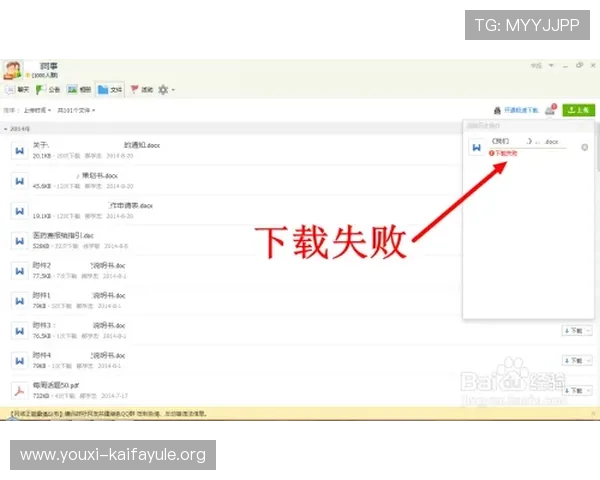
Task: Expand download options for 附件4 row
Action: click(x=589, y=361)
